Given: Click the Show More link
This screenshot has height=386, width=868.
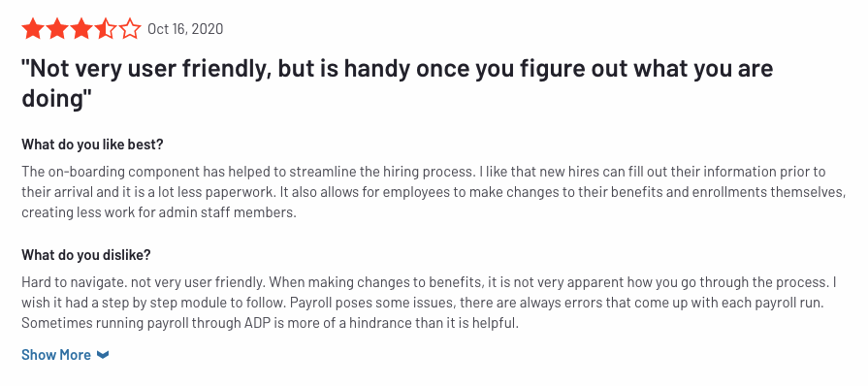Looking at the screenshot, I should (56, 354).
